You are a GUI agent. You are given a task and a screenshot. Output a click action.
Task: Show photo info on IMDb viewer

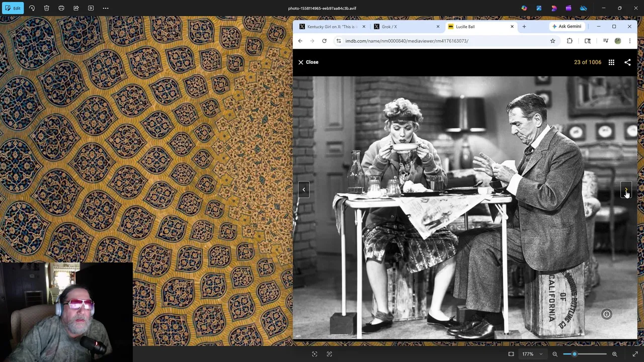[607, 314]
